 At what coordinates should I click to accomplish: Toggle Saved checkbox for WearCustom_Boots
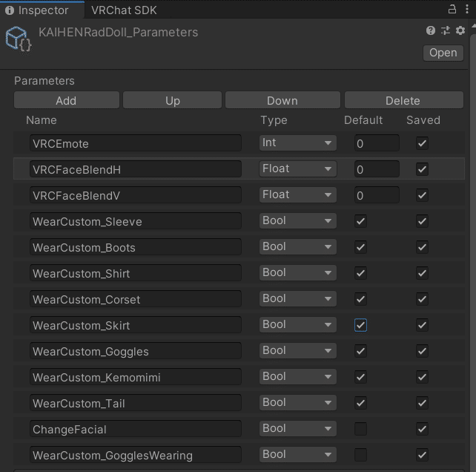[422, 247]
